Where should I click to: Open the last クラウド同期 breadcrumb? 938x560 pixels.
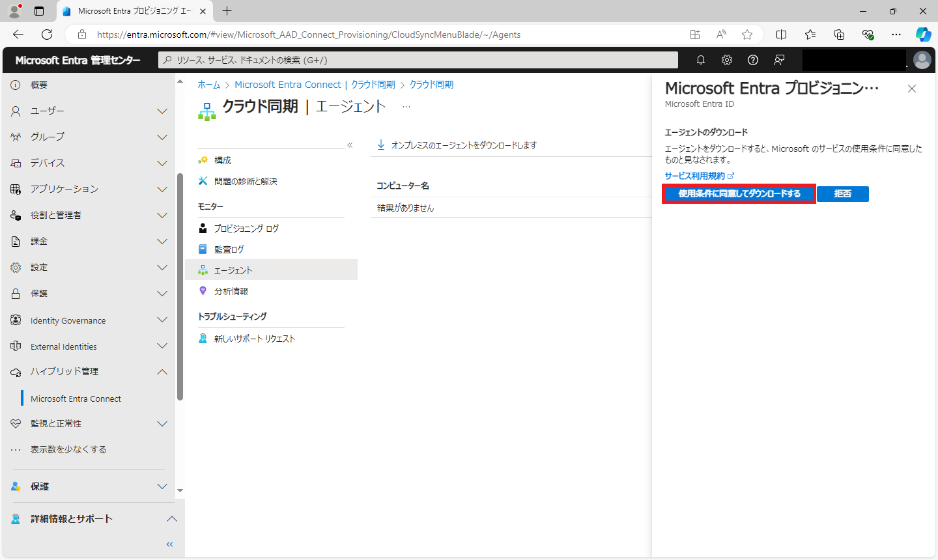[x=431, y=85]
